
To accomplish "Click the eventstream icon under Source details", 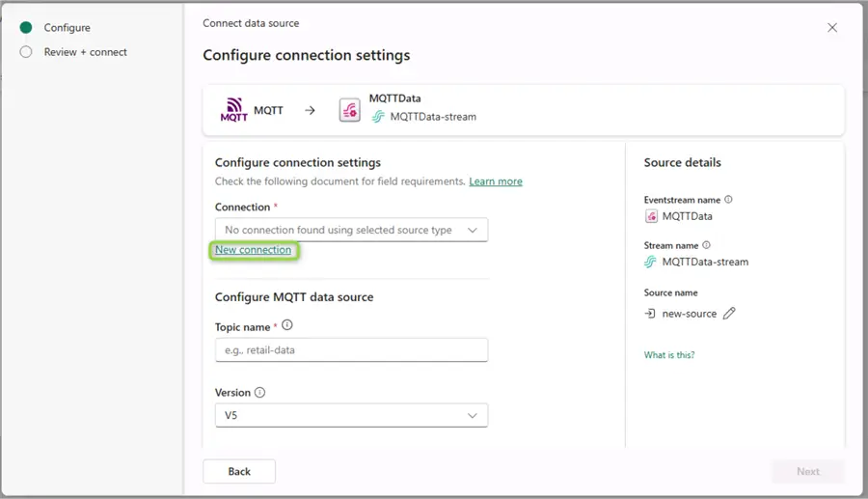I will coord(651,216).
